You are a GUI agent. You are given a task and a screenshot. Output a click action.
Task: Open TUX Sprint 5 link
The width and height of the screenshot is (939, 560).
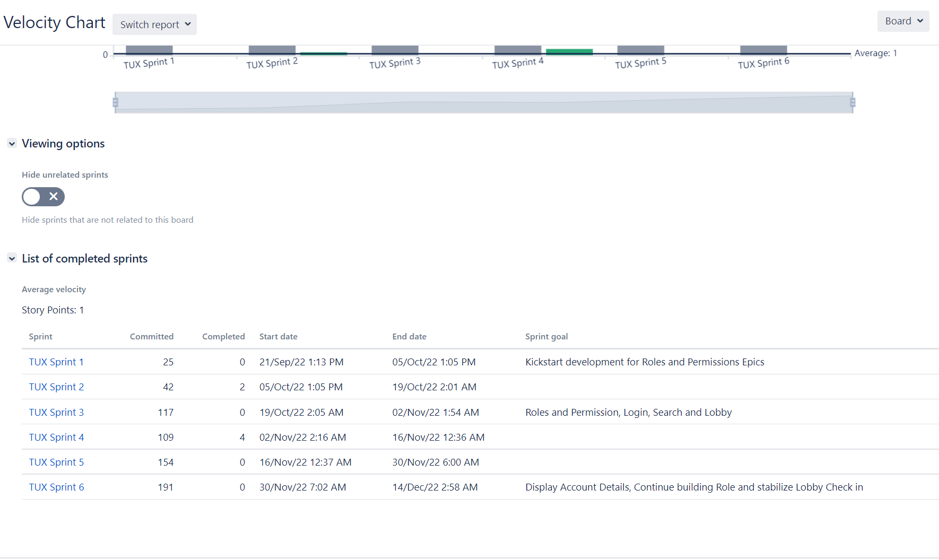[x=56, y=462]
